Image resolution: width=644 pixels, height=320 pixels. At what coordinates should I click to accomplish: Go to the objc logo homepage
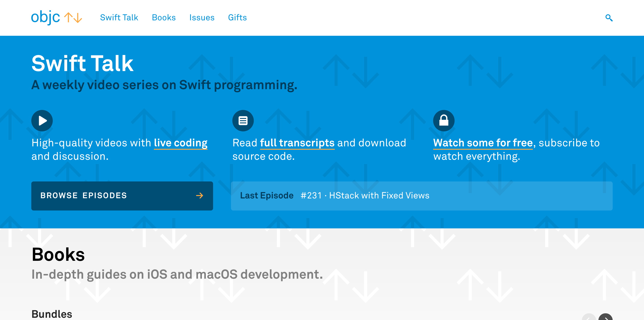(x=57, y=17)
